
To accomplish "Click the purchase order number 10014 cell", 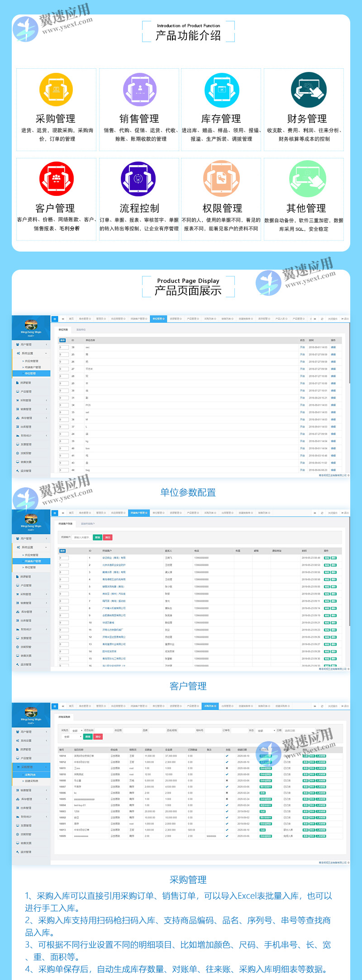I will (63, 756).
